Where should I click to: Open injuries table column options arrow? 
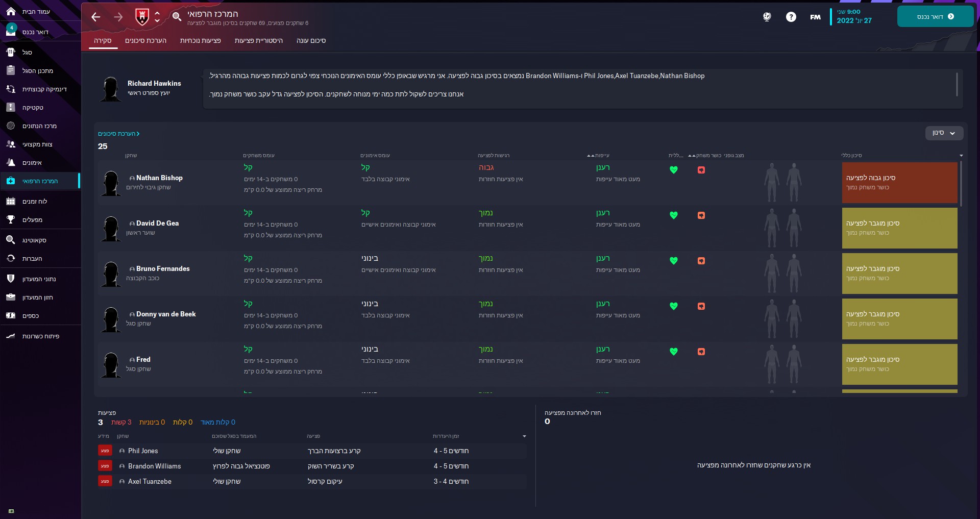click(524, 436)
